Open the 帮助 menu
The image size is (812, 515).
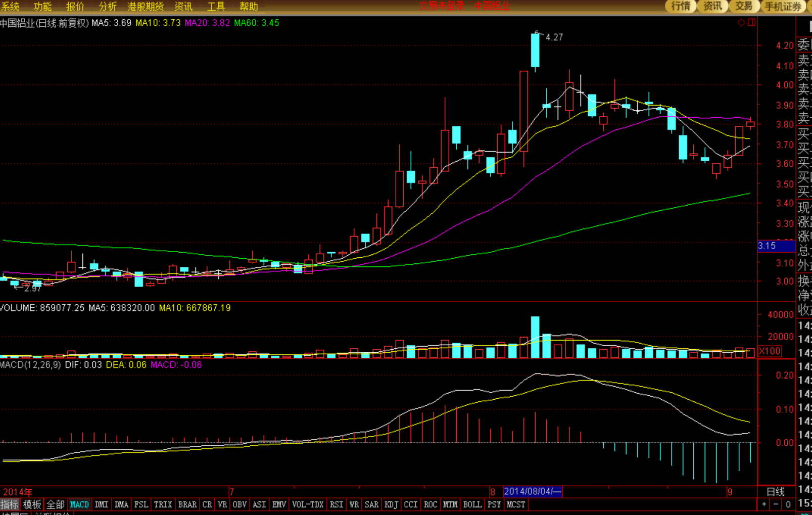(249, 7)
